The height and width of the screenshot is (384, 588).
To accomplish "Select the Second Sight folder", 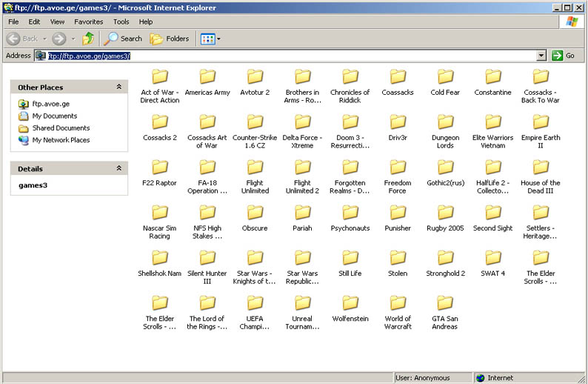I will coord(492,218).
